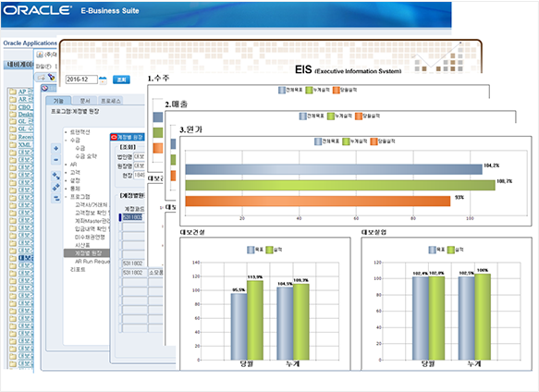Collapse the 수금 node in the function tree
This screenshot has width=539, height=392.
click(66, 141)
